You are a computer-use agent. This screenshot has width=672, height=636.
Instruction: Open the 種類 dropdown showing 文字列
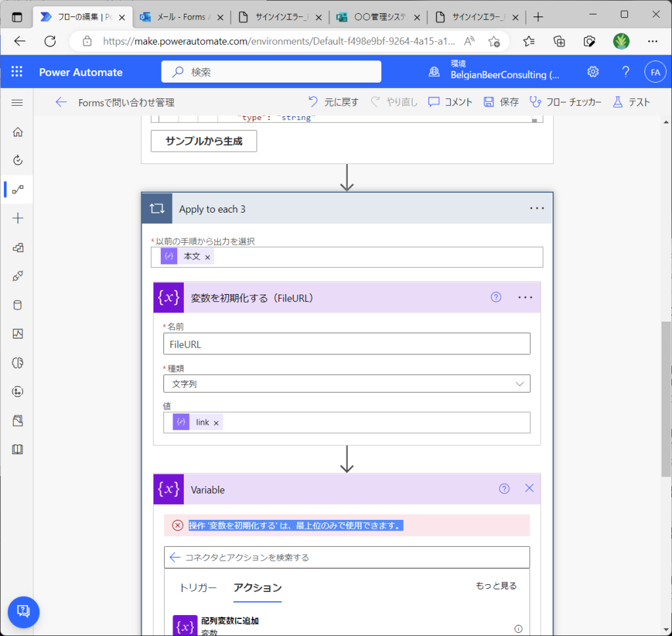(346, 383)
